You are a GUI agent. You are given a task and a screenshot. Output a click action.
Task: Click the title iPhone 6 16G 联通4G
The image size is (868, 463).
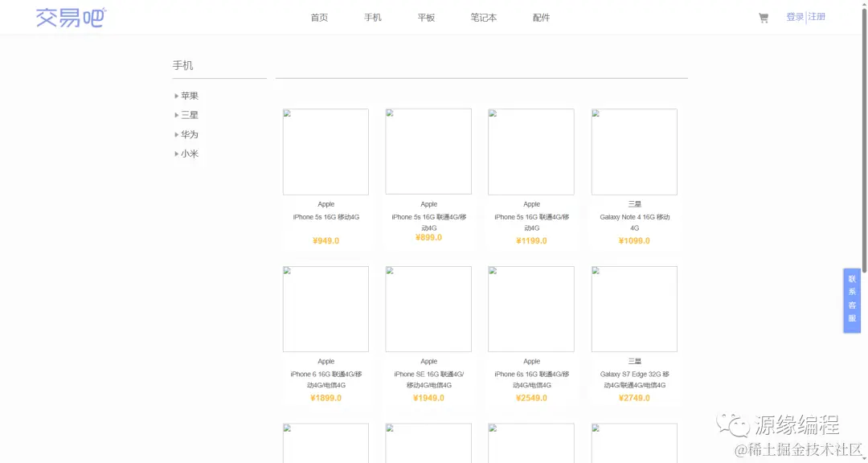point(326,379)
